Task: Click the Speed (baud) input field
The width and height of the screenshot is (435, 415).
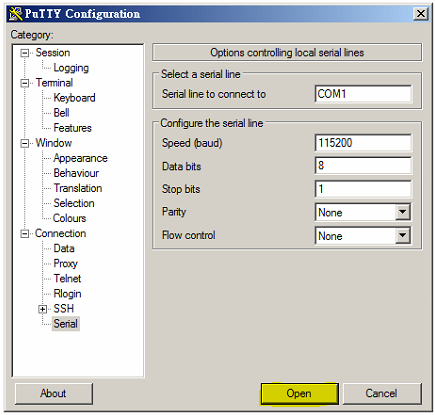Action: click(363, 143)
